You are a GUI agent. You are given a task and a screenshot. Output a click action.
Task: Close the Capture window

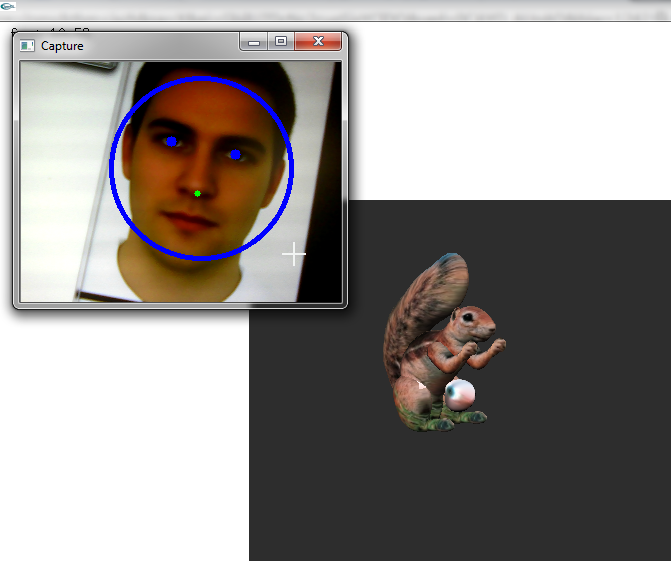tap(319, 42)
